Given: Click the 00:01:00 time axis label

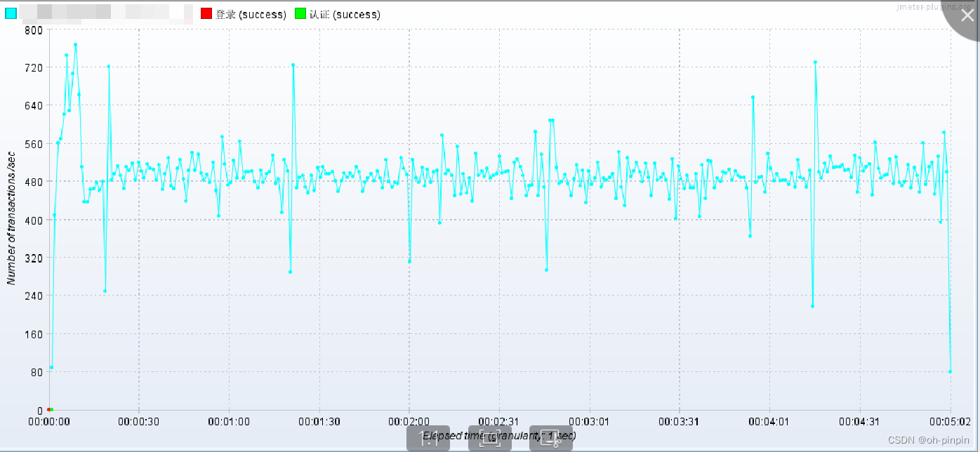Looking at the screenshot, I should point(229,421).
